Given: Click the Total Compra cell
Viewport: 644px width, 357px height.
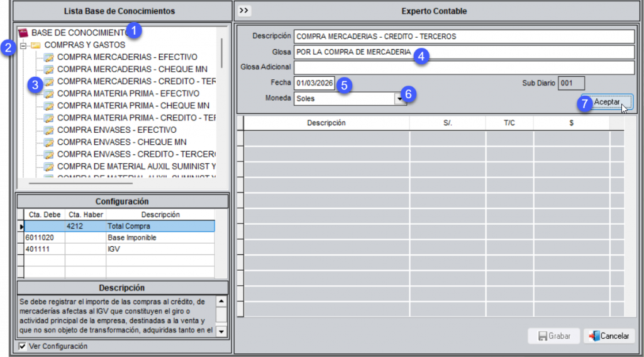Looking at the screenshot, I should (160, 226).
